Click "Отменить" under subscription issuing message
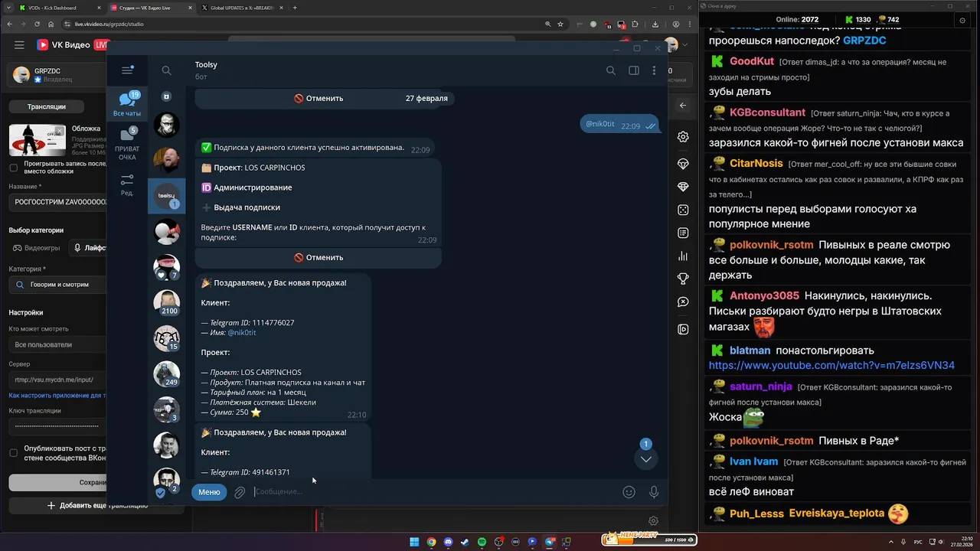The image size is (980, 551). [x=318, y=257]
